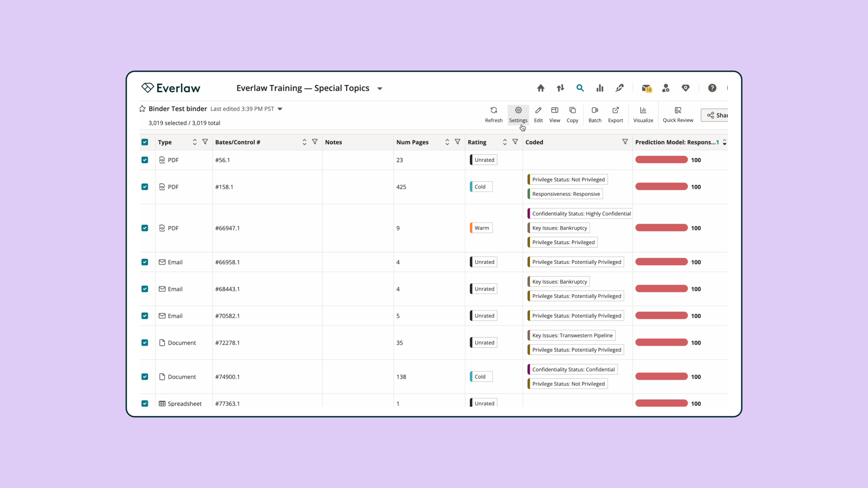The height and width of the screenshot is (488, 868).
Task: Open the project dropdown next to Special Topics
Action: tap(379, 88)
